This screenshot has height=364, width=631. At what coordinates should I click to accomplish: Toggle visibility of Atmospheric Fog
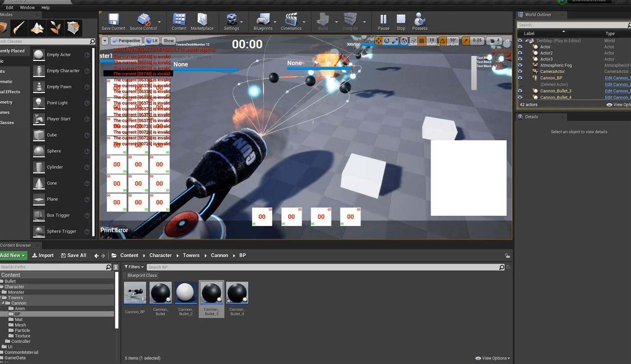click(x=520, y=65)
